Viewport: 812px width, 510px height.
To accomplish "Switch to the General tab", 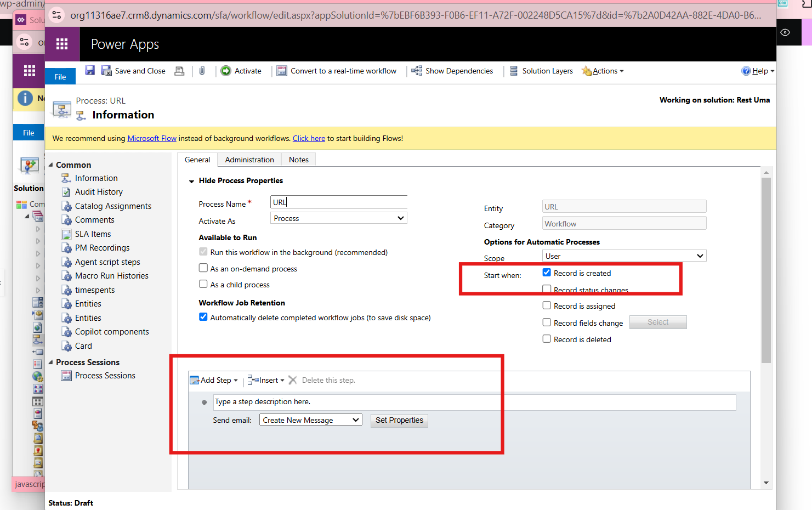I will pyautogui.click(x=197, y=160).
